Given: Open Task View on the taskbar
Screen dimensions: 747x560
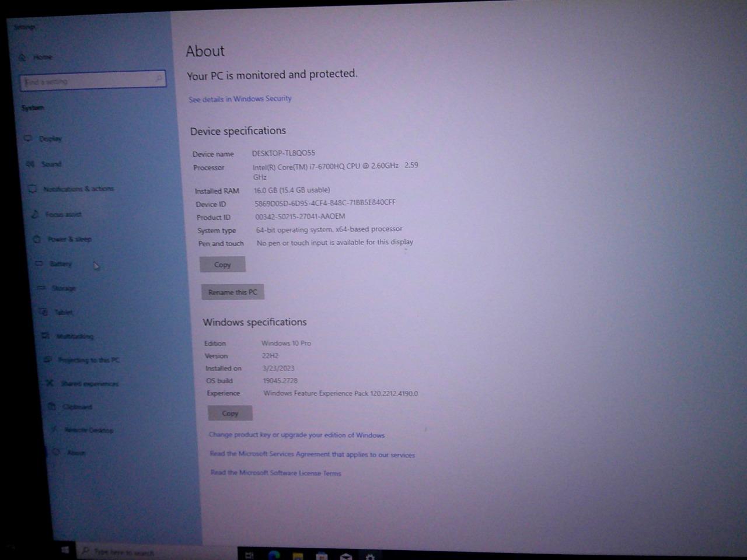Looking at the screenshot, I should pos(249,555).
